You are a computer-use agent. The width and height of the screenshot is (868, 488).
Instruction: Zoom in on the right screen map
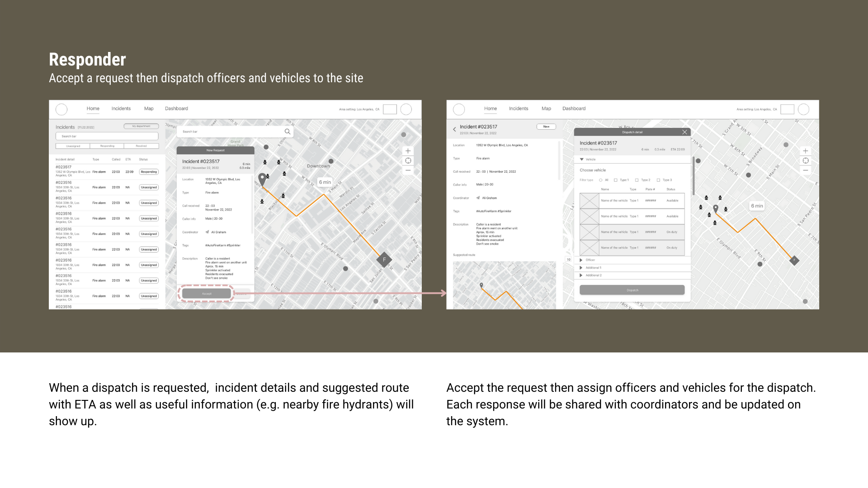tap(805, 151)
